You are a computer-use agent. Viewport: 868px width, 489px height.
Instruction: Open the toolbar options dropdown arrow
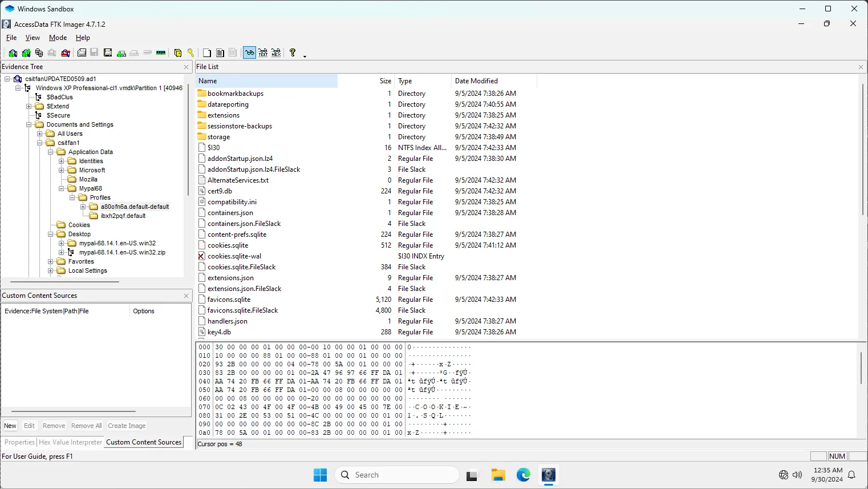pyautogui.click(x=305, y=55)
